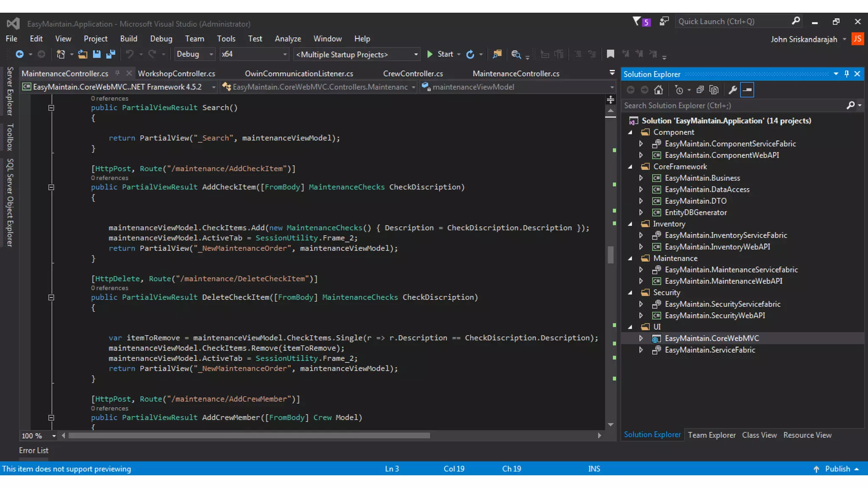868x488 pixels.
Task: Click the Solution Explorer Home icon
Action: point(658,90)
